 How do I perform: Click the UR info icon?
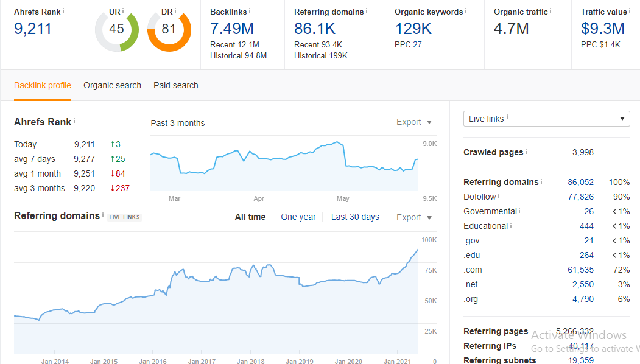[124, 11]
